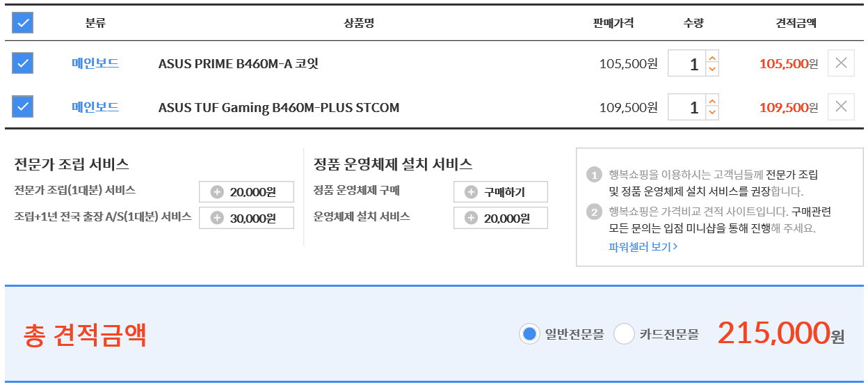Decrease quantity of ASUS TUF Gaming B460M-PLUS
This screenshot has width=868, height=387.
[x=712, y=113]
